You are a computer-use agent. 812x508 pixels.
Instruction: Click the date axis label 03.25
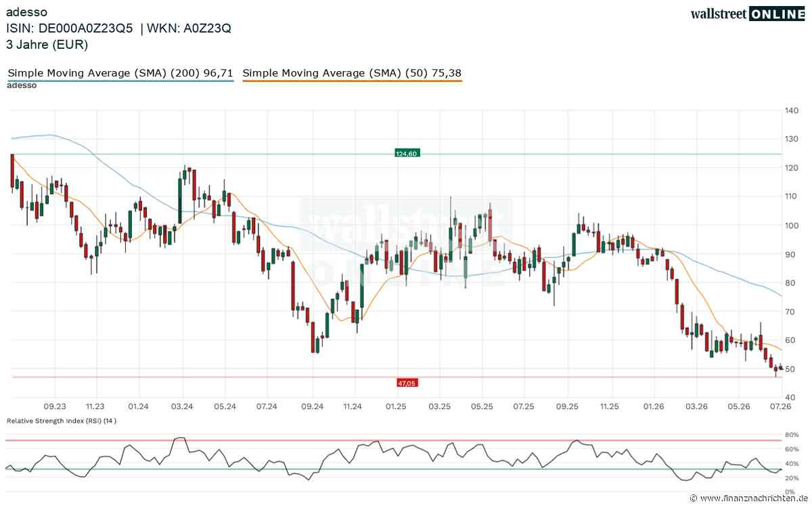pos(439,406)
